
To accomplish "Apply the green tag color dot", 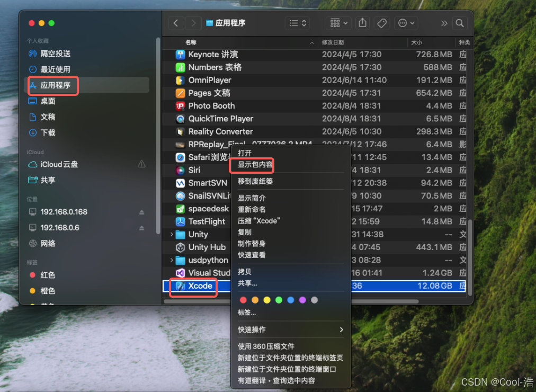I will tap(279, 300).
